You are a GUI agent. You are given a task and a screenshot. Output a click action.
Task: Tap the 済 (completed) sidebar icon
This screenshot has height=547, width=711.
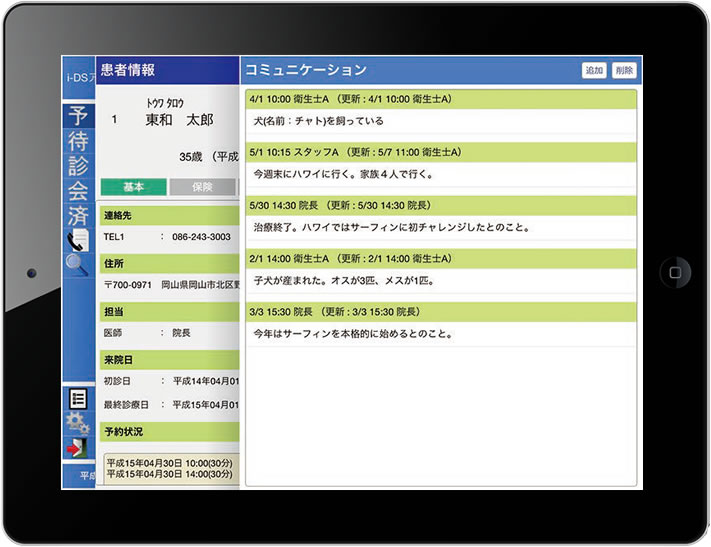point(78,216)
